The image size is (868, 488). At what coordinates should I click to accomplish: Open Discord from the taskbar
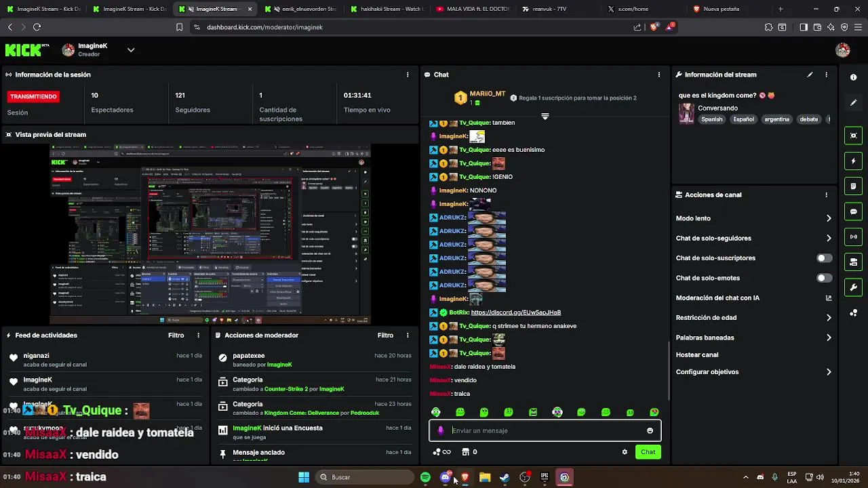pyautogui.click(x=445, y=477)
